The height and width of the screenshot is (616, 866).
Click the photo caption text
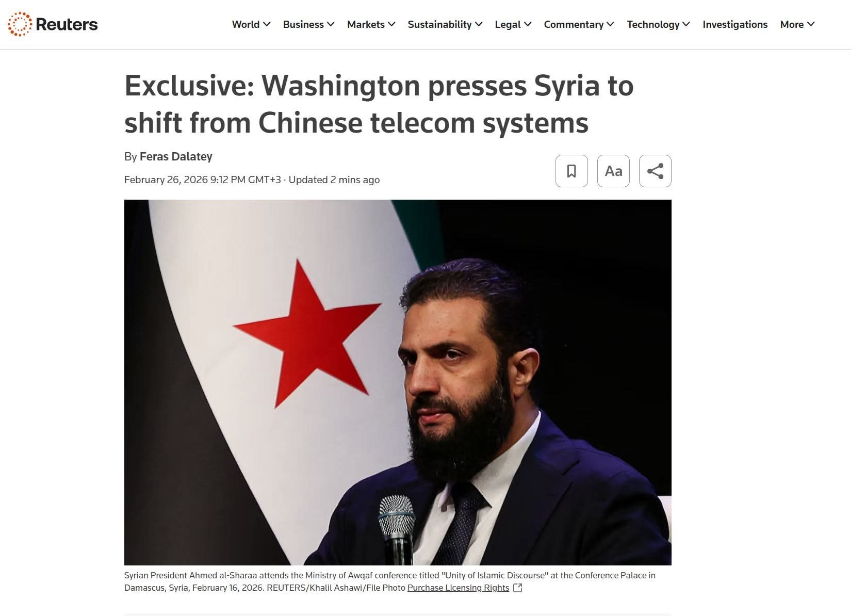coord(390,581)
